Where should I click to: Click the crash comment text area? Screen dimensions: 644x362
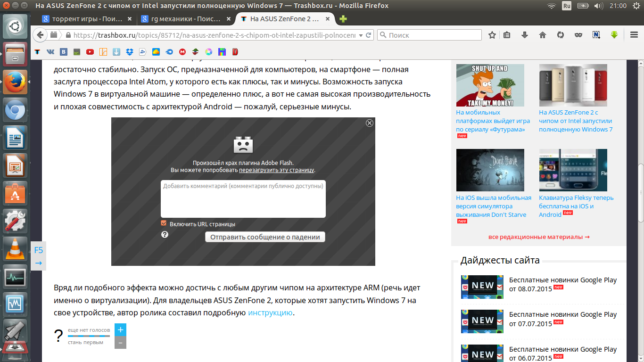pos(243,198)
